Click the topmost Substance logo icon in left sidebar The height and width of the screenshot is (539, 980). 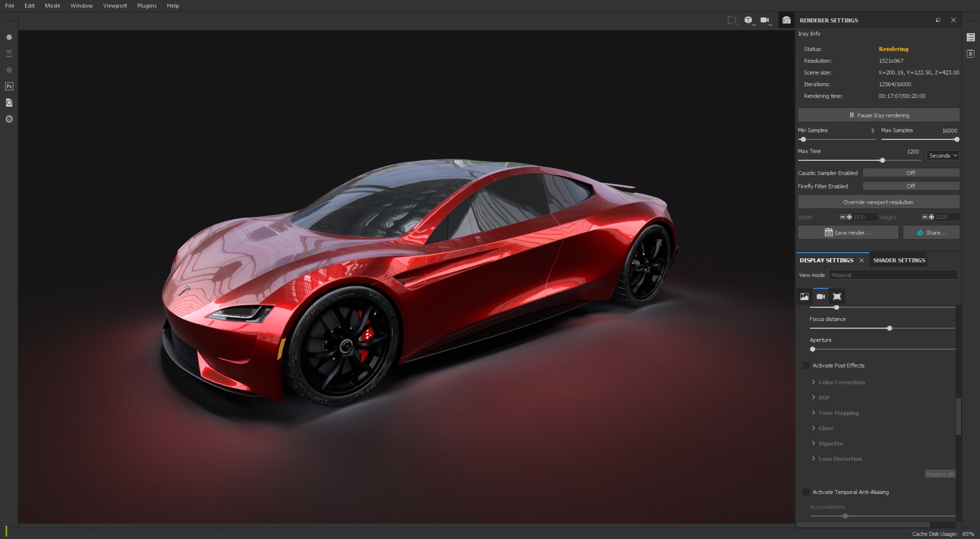(9, 37)
